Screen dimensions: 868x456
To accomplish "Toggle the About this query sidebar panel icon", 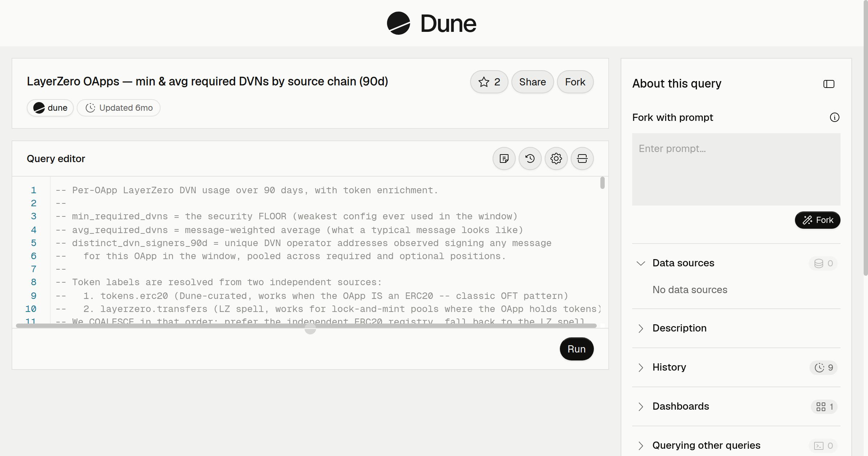I will pyautogui.click(x=829, y=84).
